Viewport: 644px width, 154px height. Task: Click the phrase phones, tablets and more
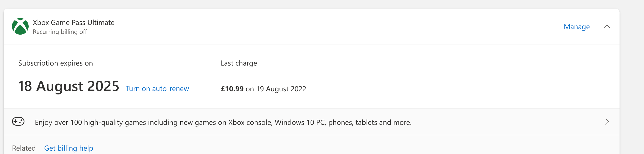point(370,123)
